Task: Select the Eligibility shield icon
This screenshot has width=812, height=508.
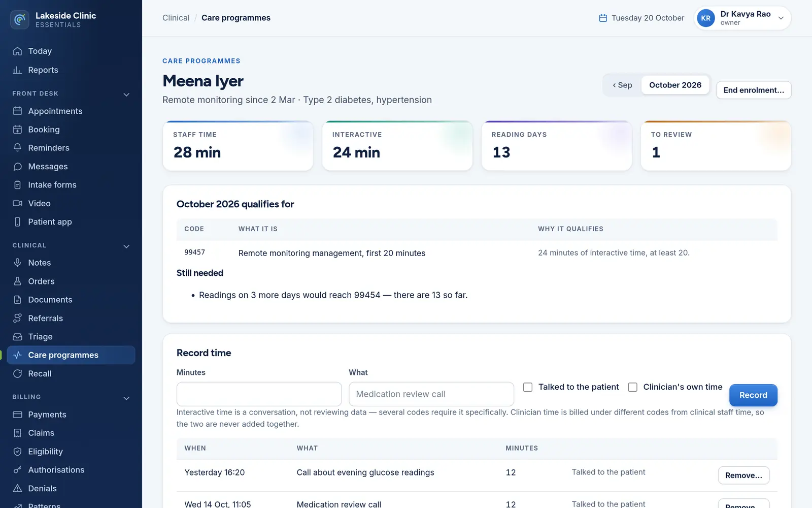Action: 18,452
